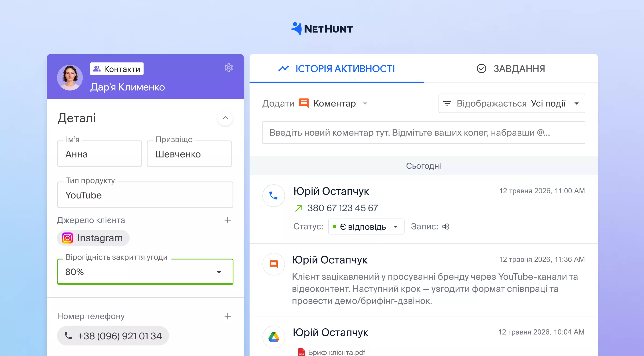Click the Тип продукту field with YouTube

(145, 195)
